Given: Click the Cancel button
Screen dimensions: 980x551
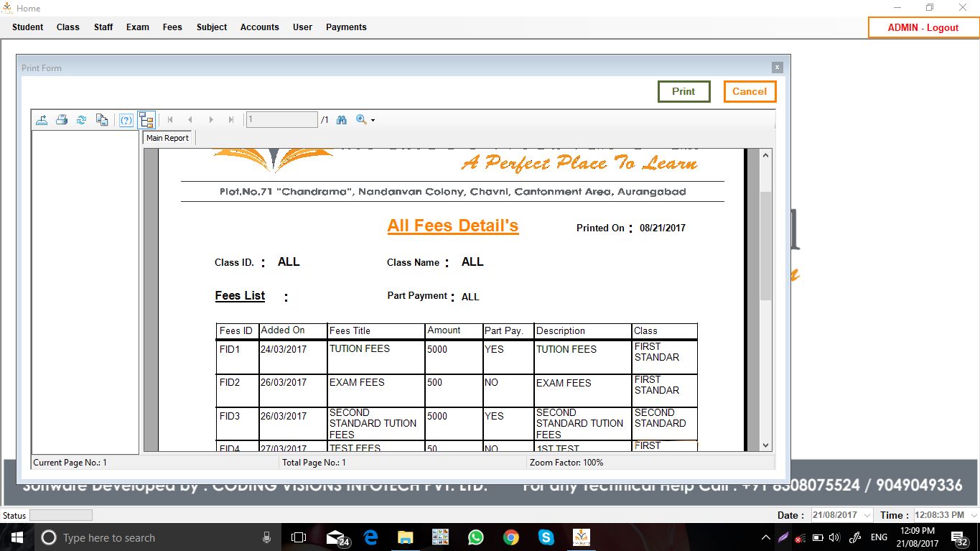Looking at the screenshot, I should pos(750,91).
